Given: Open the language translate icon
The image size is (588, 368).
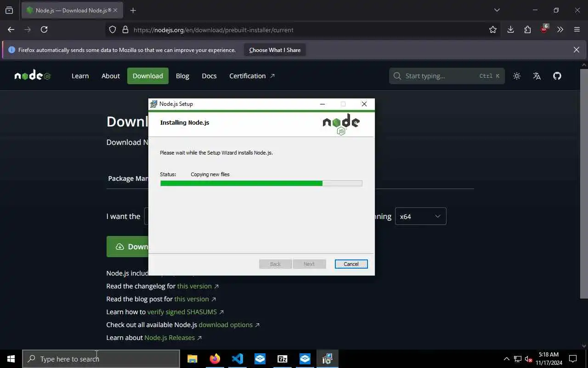Looking at the screenshot, I should 537,76.
